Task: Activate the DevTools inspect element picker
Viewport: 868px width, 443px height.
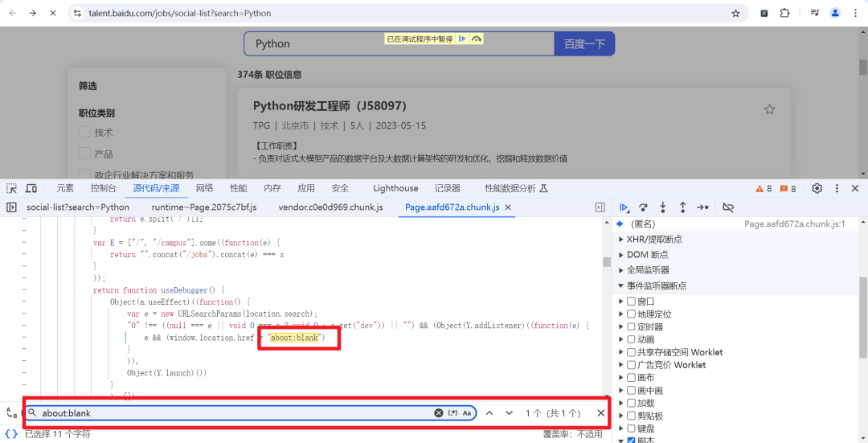Action: click(x=11, y=188)
